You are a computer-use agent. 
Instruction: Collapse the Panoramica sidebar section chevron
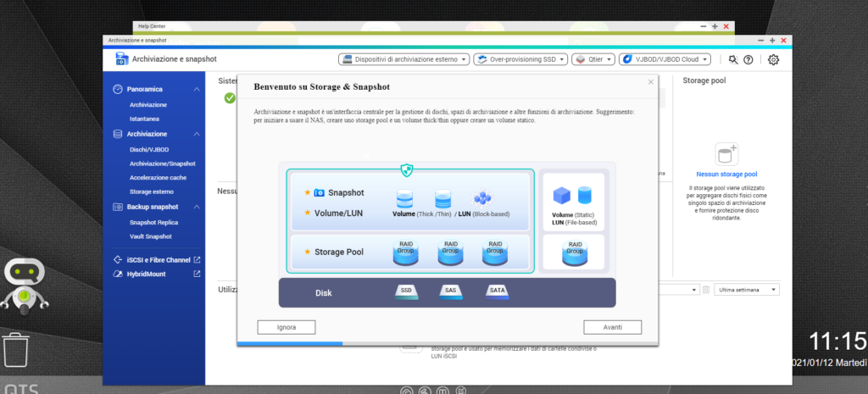tap(197, 89)
